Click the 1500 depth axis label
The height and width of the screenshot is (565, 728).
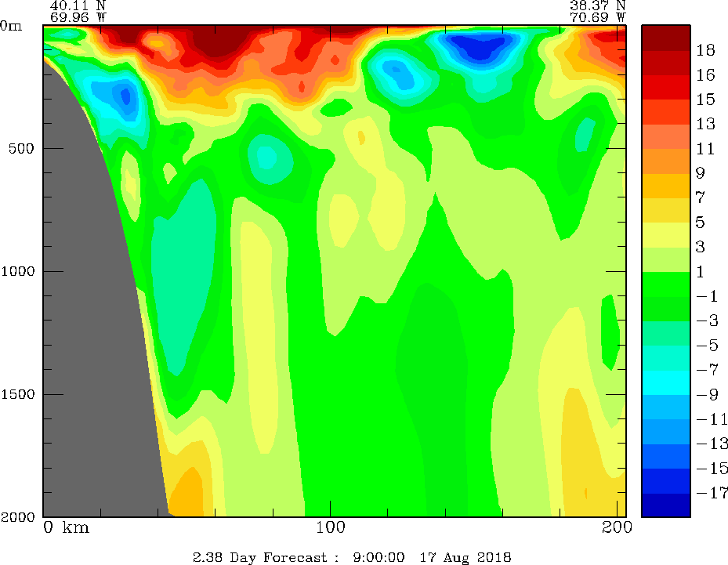pos(18,394)
